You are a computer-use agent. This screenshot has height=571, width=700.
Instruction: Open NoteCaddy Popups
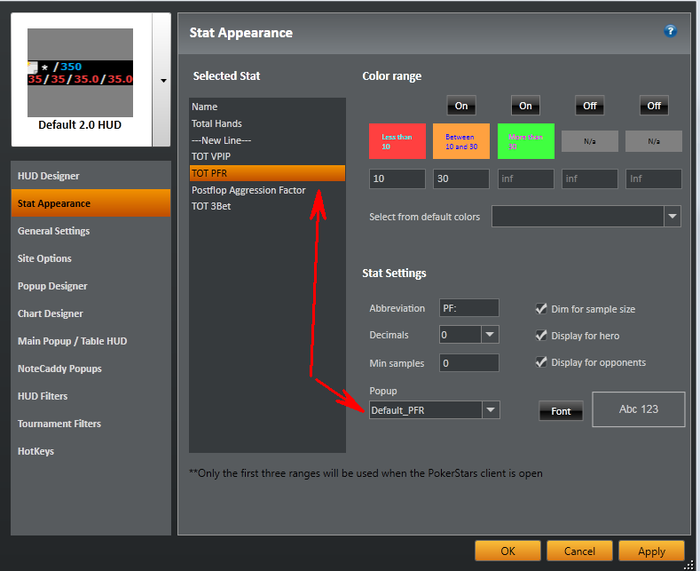pyautogui.click(x=91, y=369)
